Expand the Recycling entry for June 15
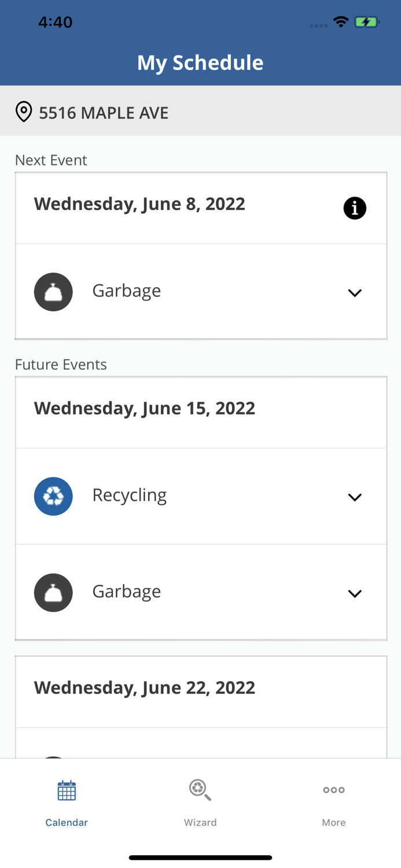Screen dimensions: 401x868 pyautogui.click(x=355, y=496)
